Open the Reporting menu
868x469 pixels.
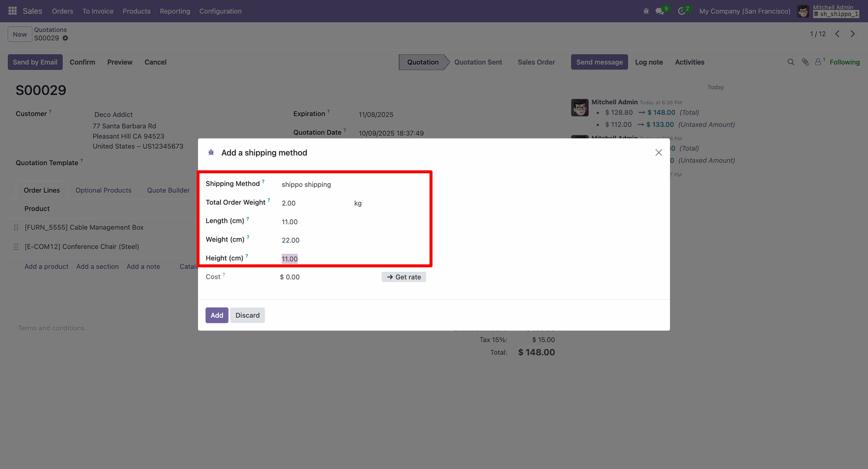click(175, 11)
